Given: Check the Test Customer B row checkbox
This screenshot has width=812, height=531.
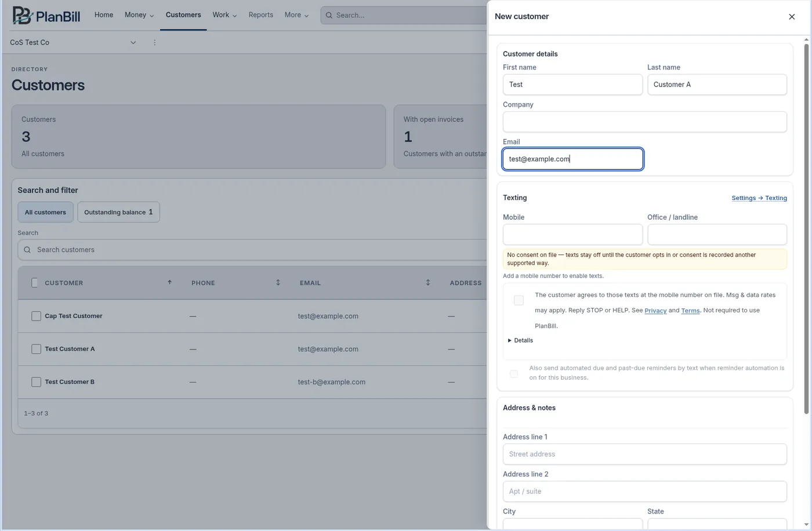Looking at the screenshot, I should [36, 382].
